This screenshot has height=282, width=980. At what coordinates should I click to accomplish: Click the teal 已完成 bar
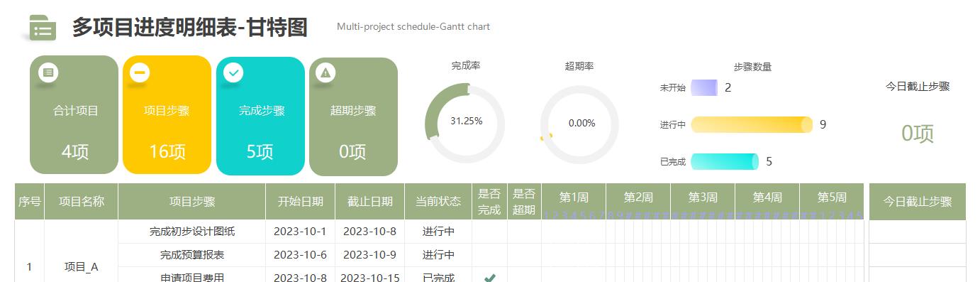(x=725, y=161)
